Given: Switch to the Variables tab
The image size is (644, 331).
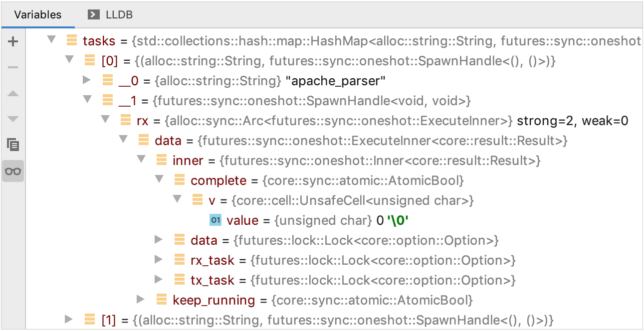Looking at the screenshot, I should coord(38,14).
